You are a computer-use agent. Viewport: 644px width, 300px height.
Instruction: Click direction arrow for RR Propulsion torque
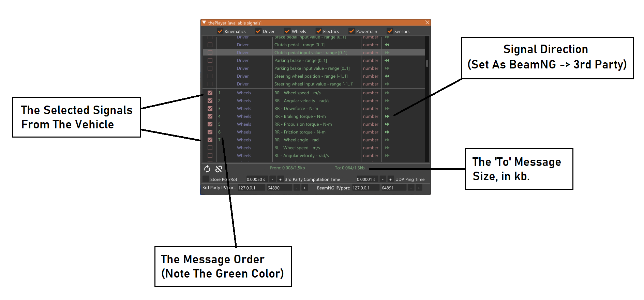pos(387,124)
